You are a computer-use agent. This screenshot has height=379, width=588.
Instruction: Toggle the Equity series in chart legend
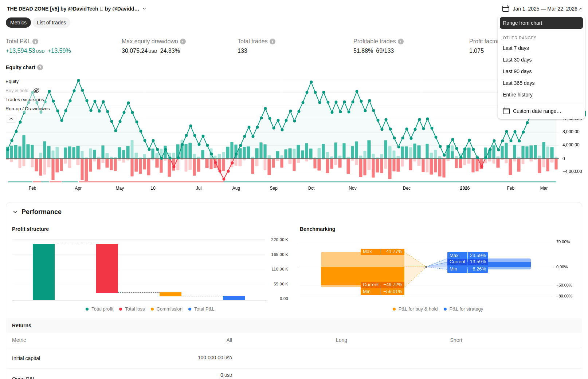(12, 82)
